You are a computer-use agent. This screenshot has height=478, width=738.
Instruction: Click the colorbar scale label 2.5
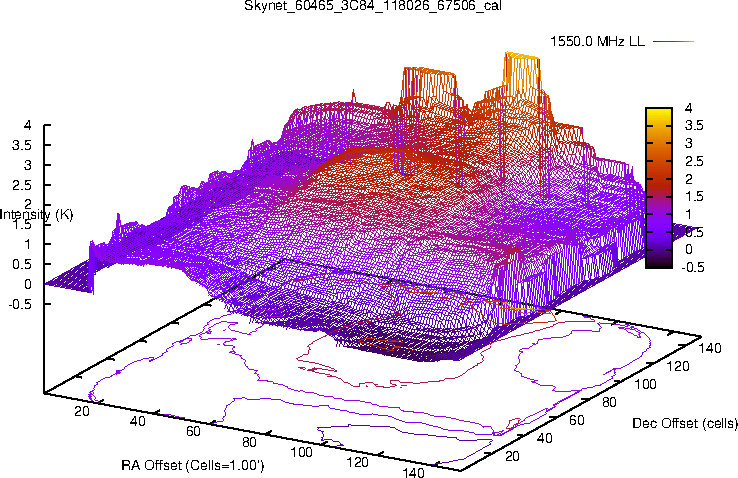[694, 161]
